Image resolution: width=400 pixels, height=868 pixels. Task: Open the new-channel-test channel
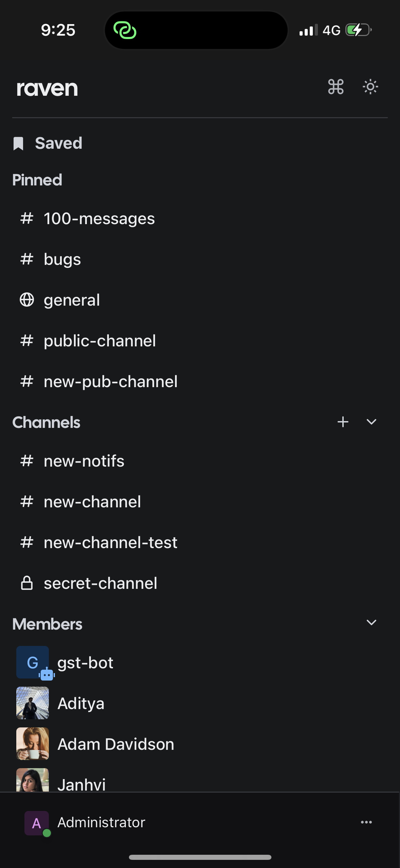[x=111, y=543]
